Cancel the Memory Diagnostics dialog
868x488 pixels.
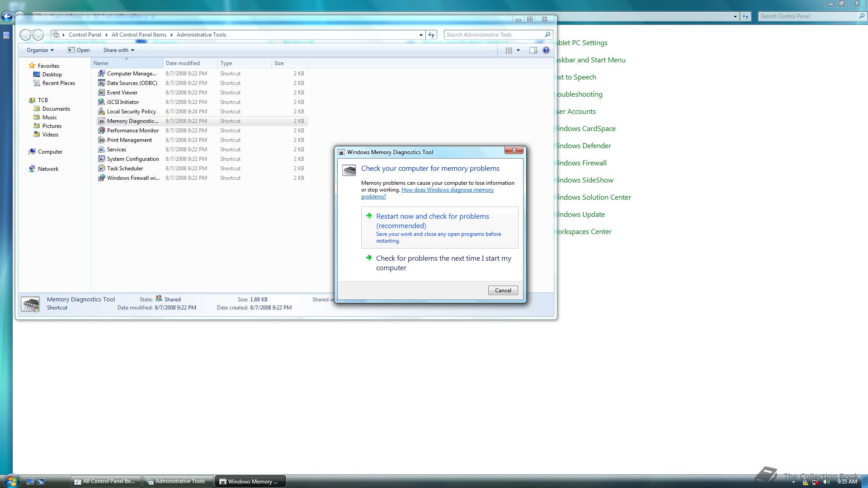[503, 291]
